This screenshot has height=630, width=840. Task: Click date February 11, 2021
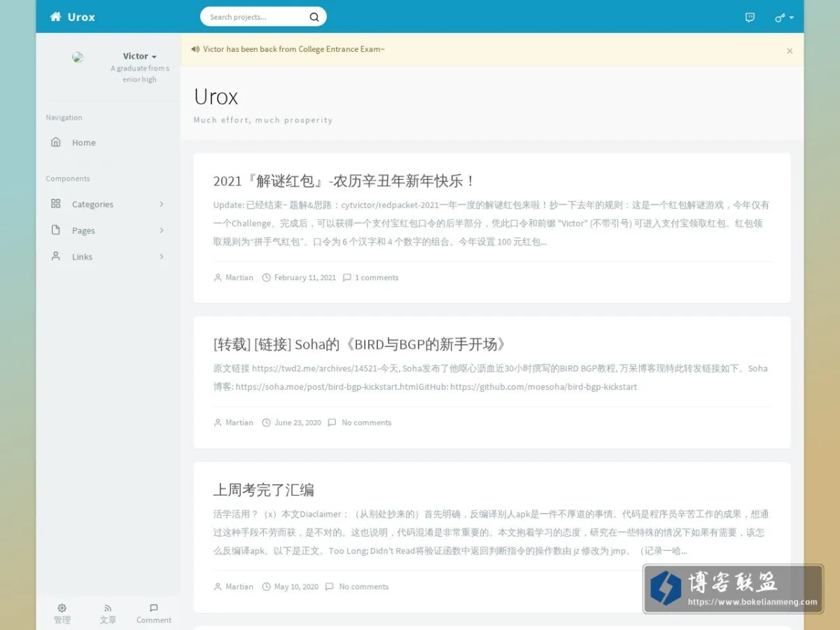(305, 278)
